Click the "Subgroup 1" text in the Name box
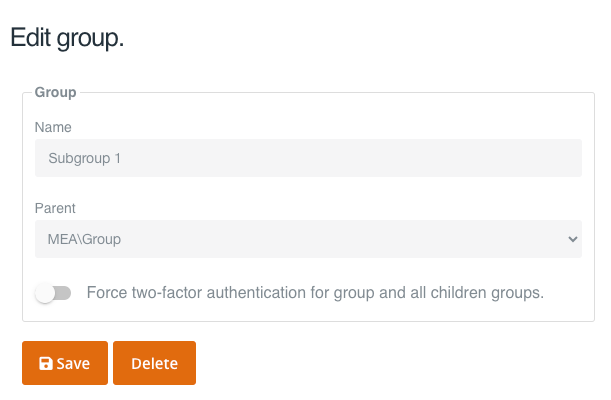Image resolution: width=611 pixels, height=400 pixels. pyautogui.click(x=84, y=158)
